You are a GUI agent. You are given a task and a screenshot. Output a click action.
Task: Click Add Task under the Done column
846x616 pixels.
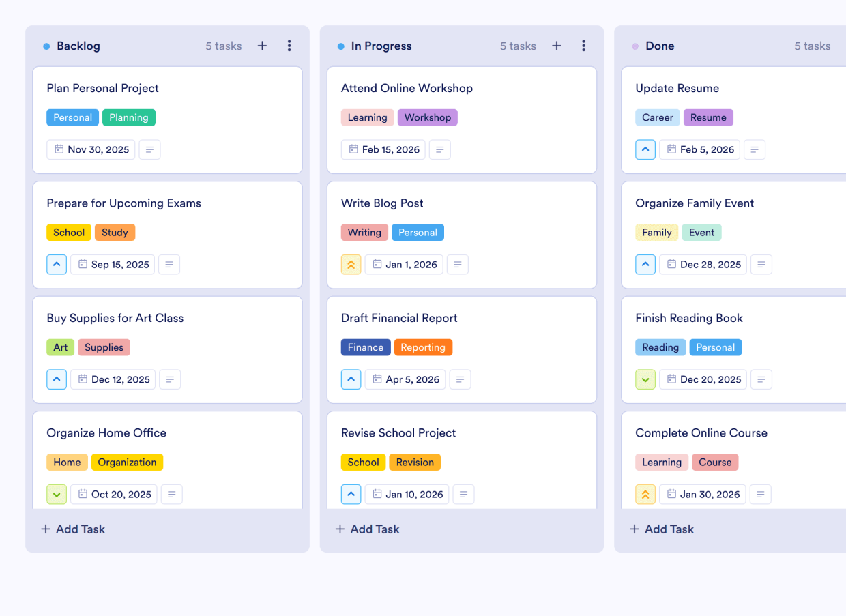coord(661,529)
